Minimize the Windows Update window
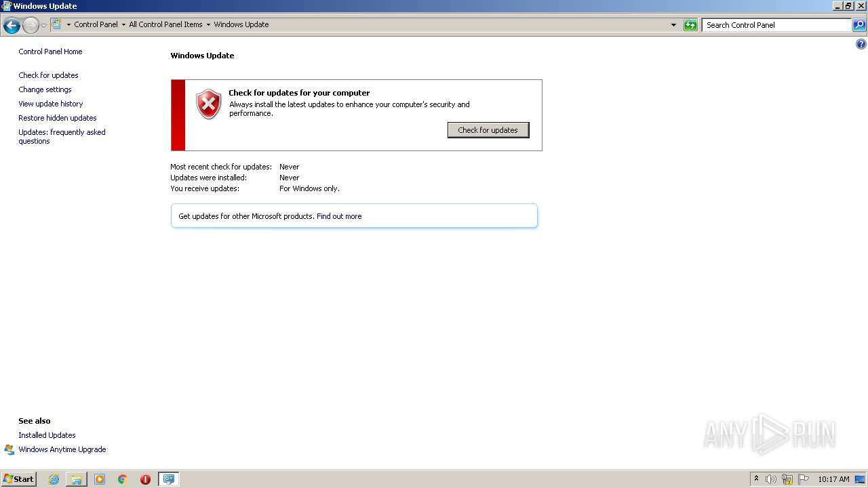The height and width of the screenshot is (488, 868). point(837,6)
